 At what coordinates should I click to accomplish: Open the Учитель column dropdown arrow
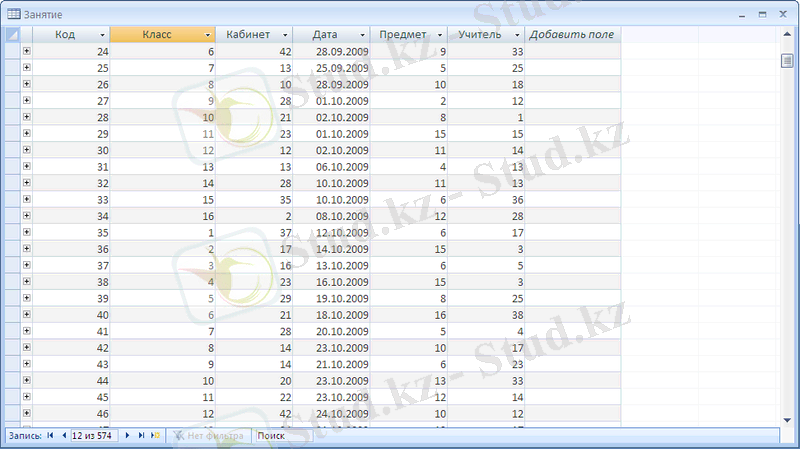coord(517,35)
